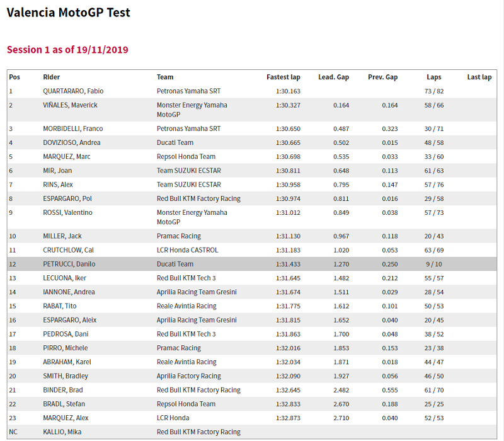Click the Valencia MotoGP Test heading
Viewport: 504px width, 441px height.
click(68, 13)
